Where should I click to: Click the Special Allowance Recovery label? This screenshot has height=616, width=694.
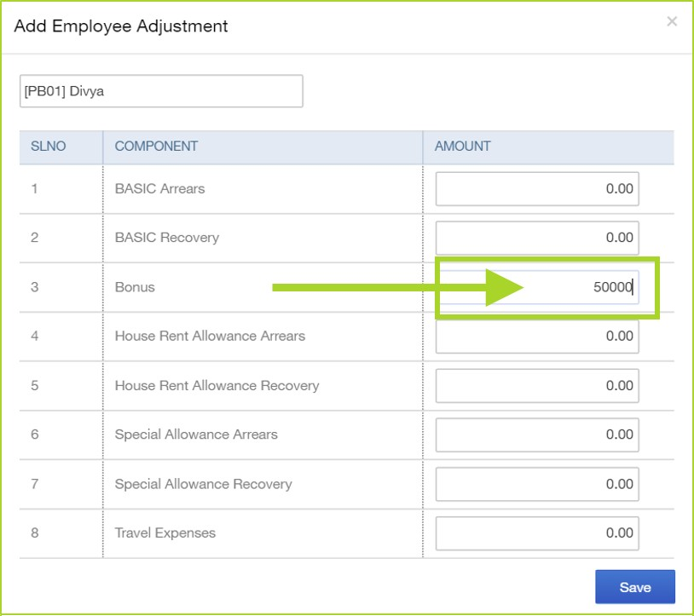tap(203, 484)
